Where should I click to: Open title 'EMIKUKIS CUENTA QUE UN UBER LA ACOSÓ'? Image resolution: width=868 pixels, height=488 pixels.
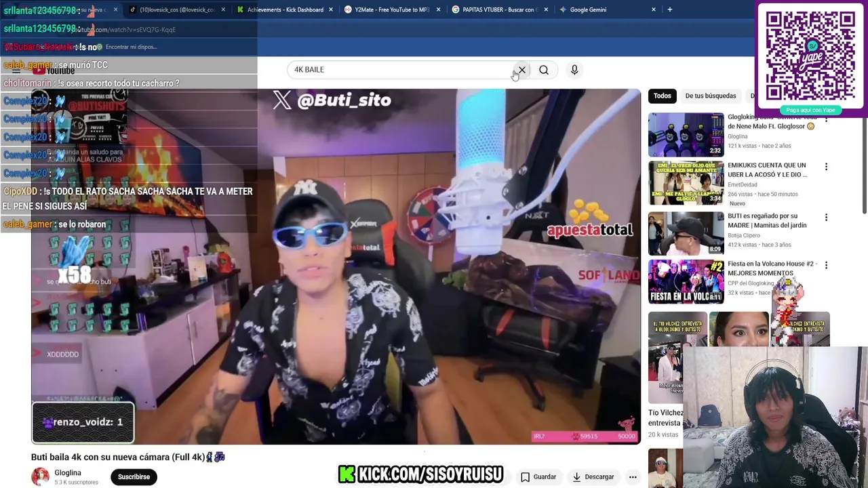[767, 169]
